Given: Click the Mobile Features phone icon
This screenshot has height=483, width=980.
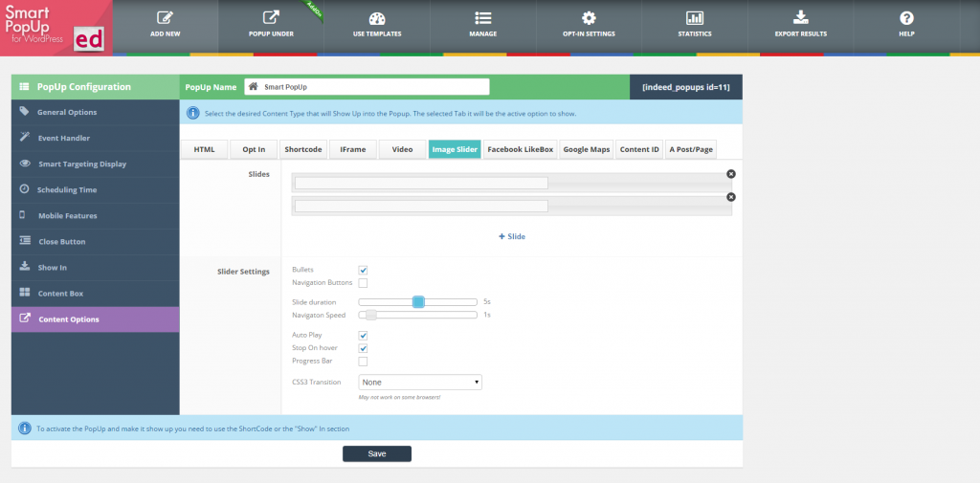Looking at the screenshot, I should (x=23, y=215).
